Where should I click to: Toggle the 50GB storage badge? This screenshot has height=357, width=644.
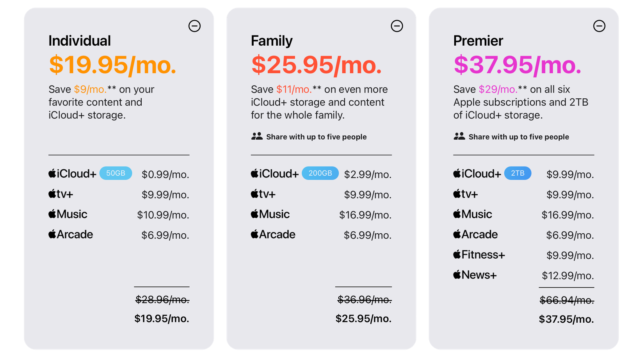point(116,173)
